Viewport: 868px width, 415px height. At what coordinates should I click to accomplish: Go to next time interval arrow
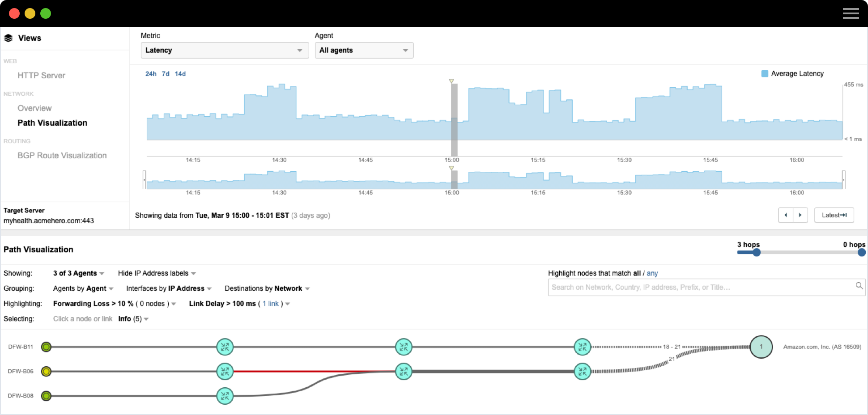[800, 215]
